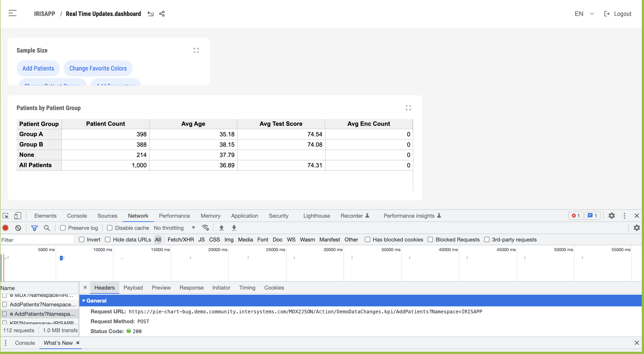Click the Add Patients button
Screen dimensions: 644x354
[38, 68]
